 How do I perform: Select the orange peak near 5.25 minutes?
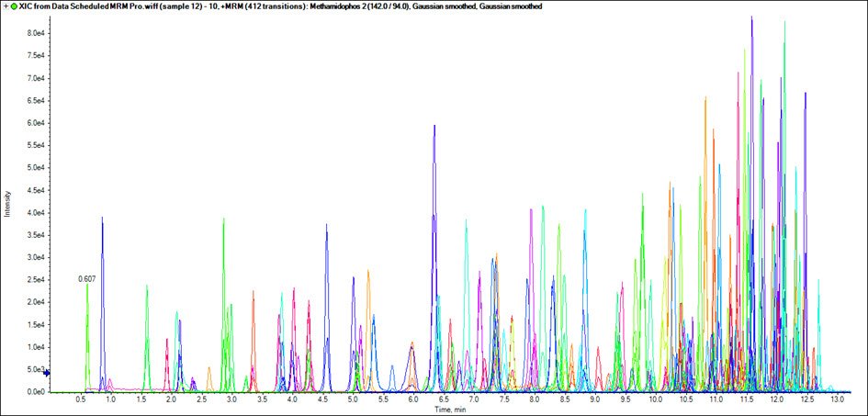point(368,272)
